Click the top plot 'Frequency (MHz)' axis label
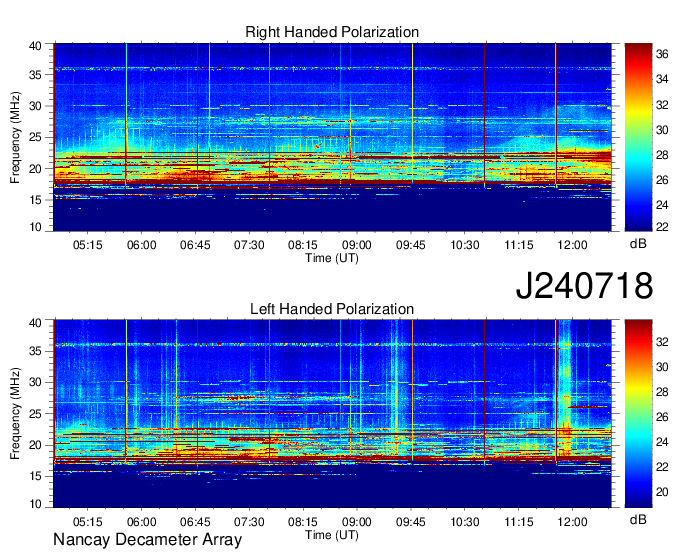The width and height of the screenshot is (680, 552). [x=15, y=137]
